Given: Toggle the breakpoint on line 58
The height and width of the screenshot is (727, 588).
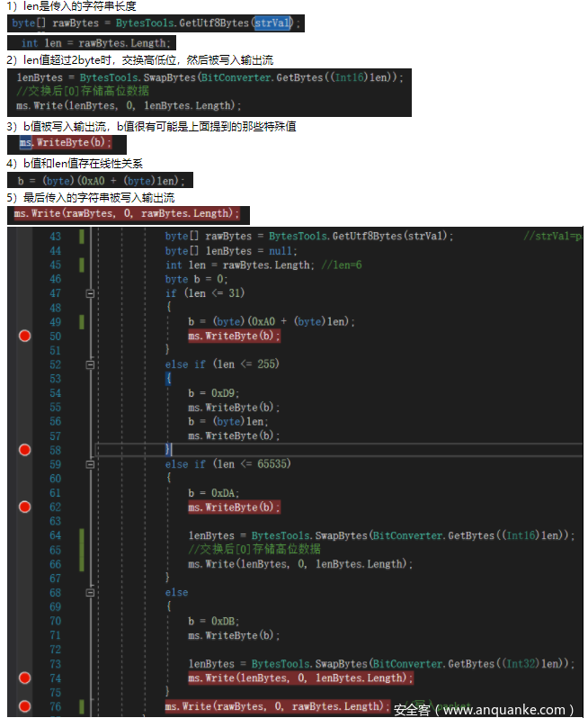Looking at the screenshot, I should coord(24,450).
